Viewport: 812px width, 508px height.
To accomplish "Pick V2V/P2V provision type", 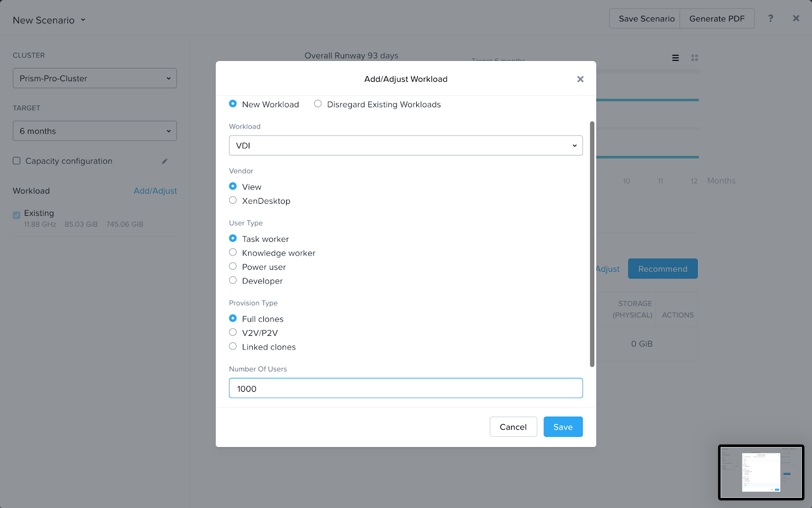I will (233, 332).
